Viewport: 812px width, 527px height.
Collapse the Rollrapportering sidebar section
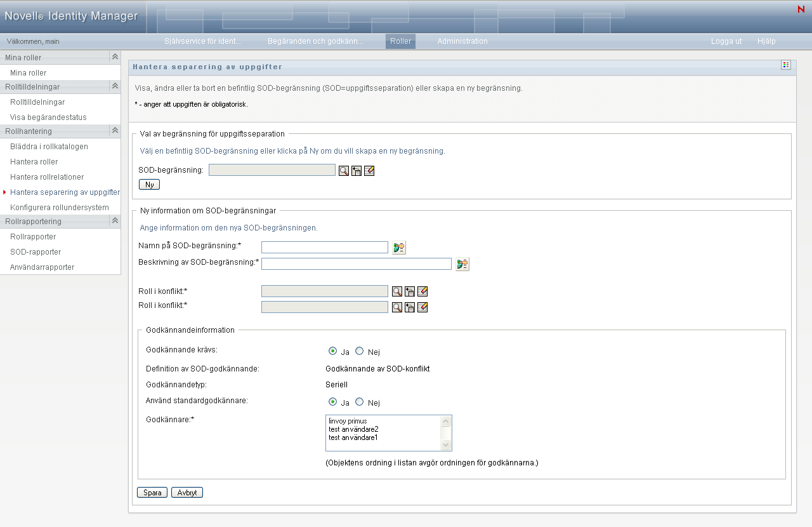(x=115, y=221)
